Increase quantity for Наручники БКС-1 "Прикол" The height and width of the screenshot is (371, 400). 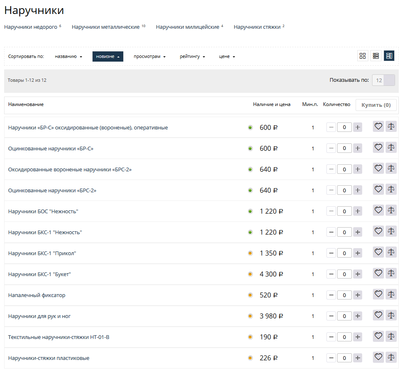coord(358,253)
